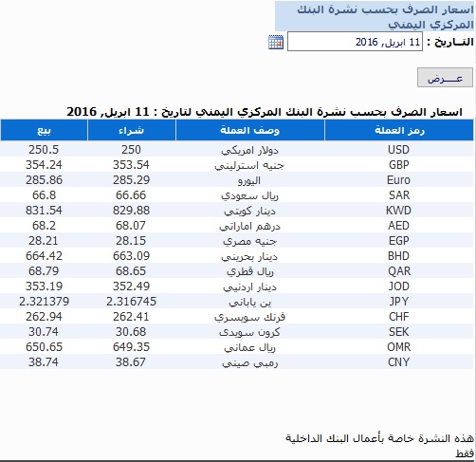Select the SEK currency code cell
This screenshot has width=476, height=462.
tap(399, 332)
